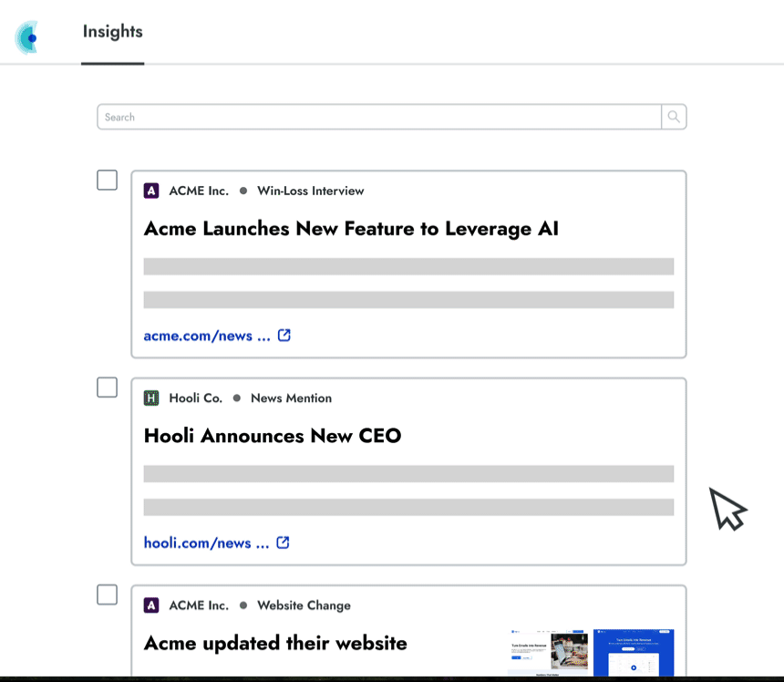Check the box next to Acme website update
The height and width of the screenshot is (682, 784).
point(107,594)
